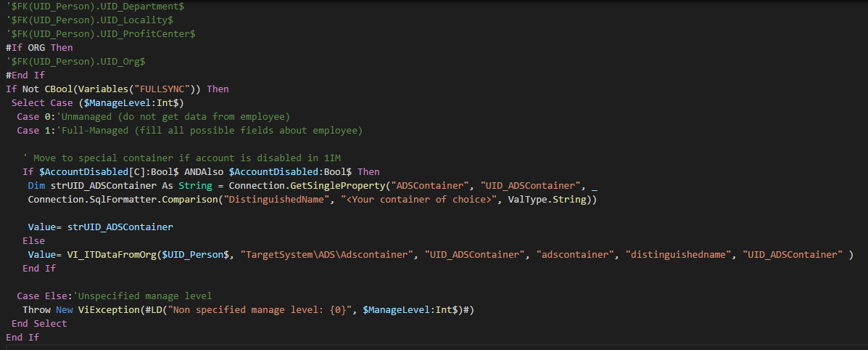Click the 'End Select' keyword line
868x350 pixels.
pos(38,323)
